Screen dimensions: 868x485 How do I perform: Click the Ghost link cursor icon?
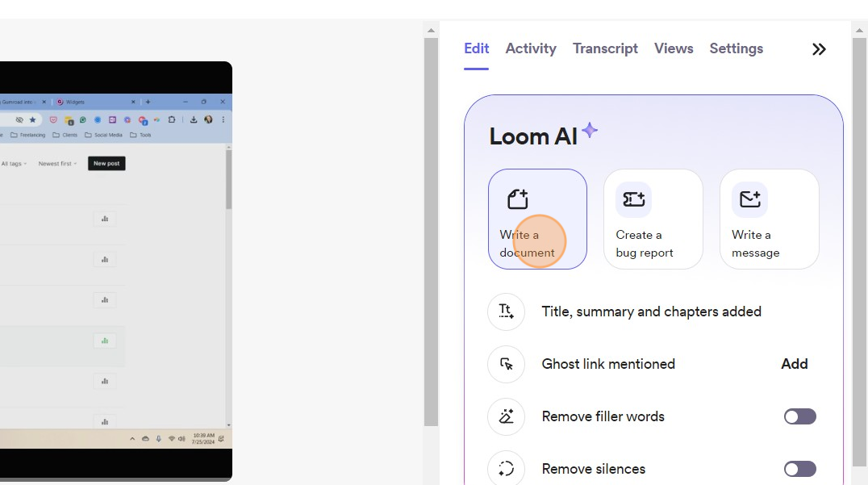[506, 364]
